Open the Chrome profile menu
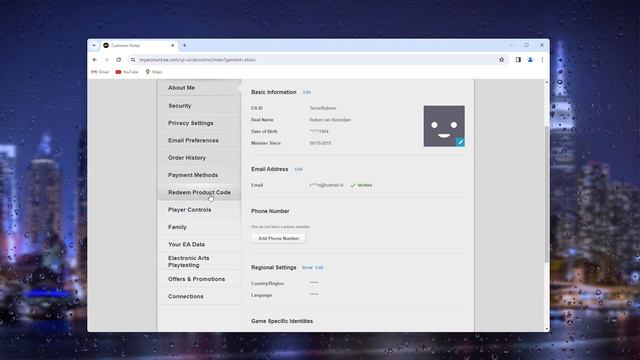 click(530, 60)
